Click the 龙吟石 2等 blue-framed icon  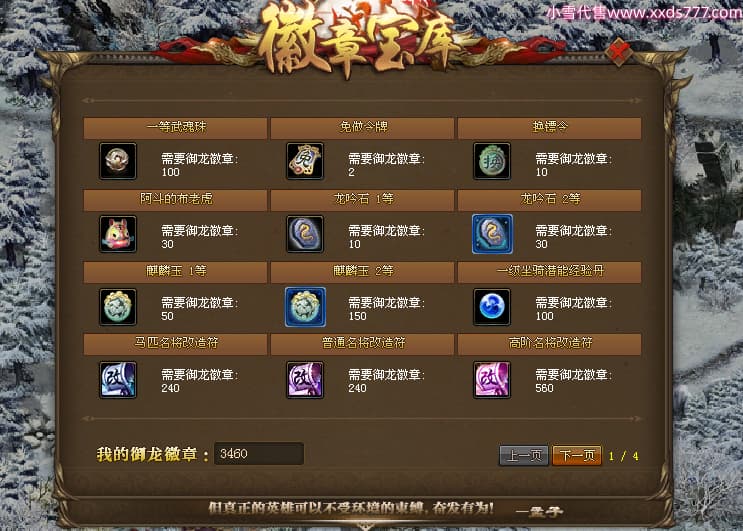(492, 234)
